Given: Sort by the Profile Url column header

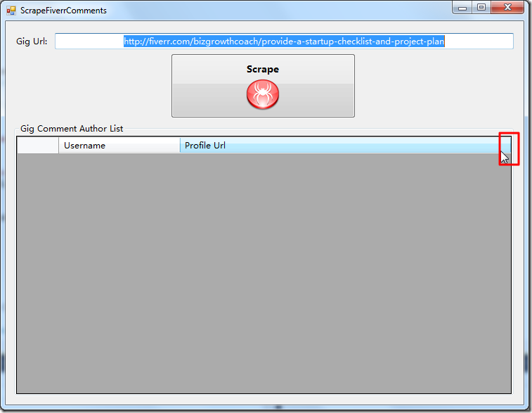Looking at the screenshot, I should point(345,146).
